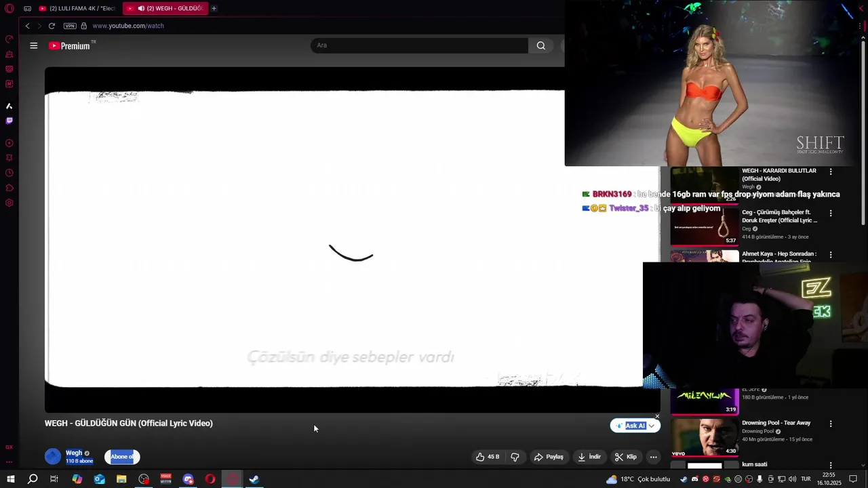The image size is (868, 488).
Task: Open the taskbar clock showing 22:55
Action: click(829, 479)
